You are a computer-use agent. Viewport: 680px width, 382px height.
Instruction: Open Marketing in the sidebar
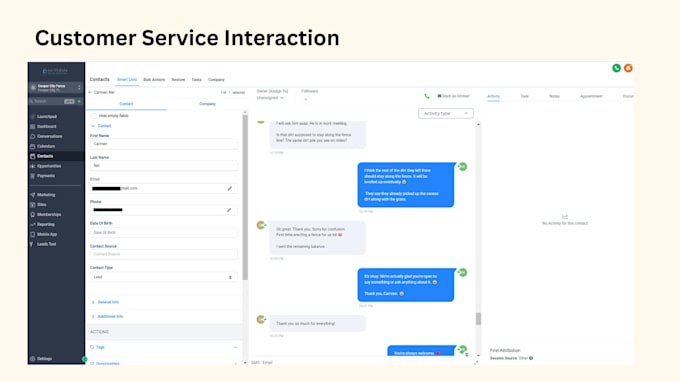[x=46, y=195]
